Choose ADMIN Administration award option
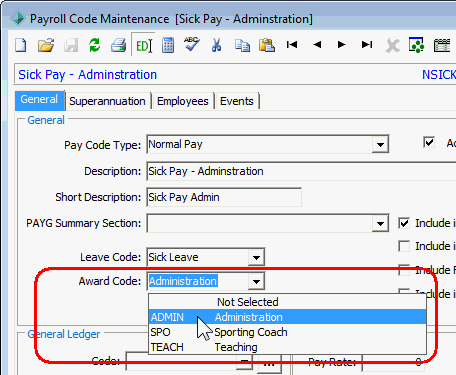Viewport: 456px width, 375px height. pyautogui.click(x=287, y=317)
